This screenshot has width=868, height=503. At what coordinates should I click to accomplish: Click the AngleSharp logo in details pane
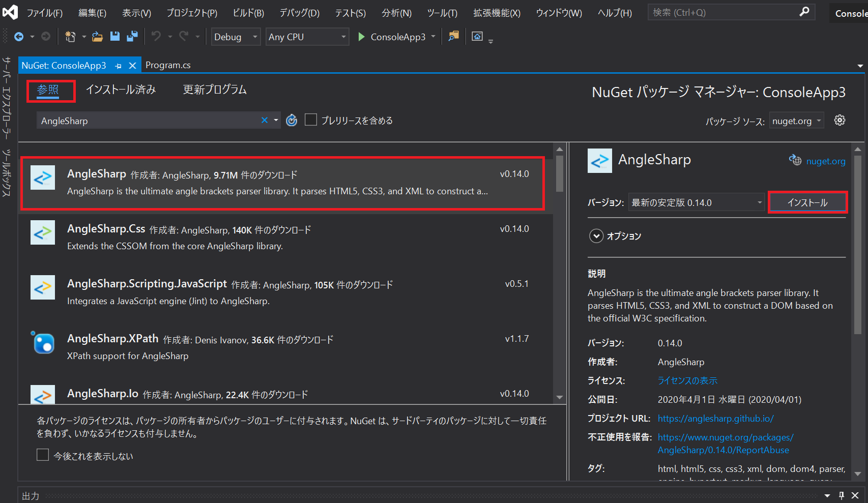coord(600,161)
